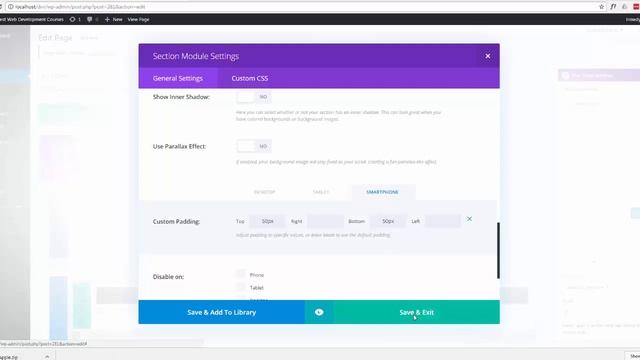Click New in the WordPress admin bar
This screenshot has width=640, height=360.
pyautogui.click(x=113, y=19)
